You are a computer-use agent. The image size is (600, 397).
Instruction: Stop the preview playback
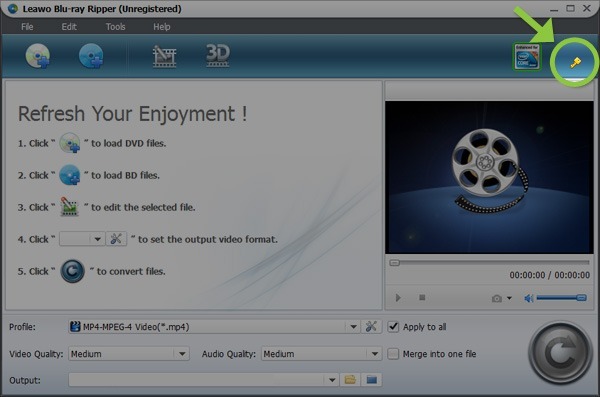422,297
